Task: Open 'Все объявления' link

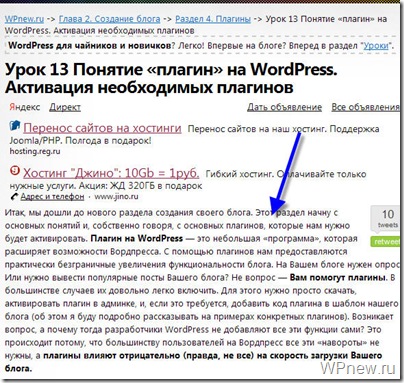Action: 365,107
